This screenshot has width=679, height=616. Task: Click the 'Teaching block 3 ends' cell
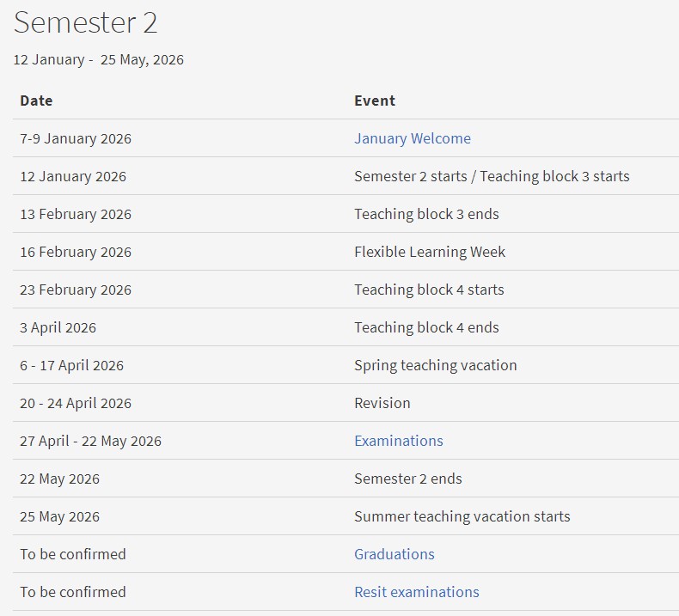point(426,214)
